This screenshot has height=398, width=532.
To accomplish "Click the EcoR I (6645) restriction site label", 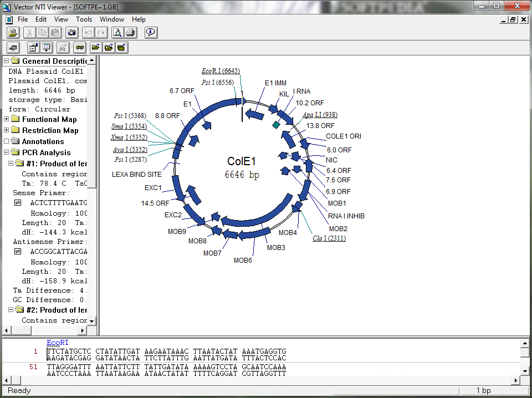I will click(x=221, y=71).
